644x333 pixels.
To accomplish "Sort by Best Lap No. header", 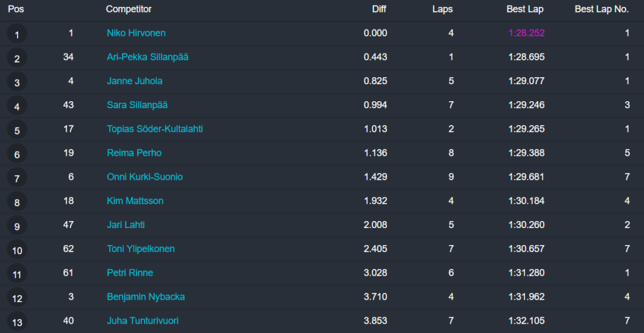I will [x=602, y=9].
